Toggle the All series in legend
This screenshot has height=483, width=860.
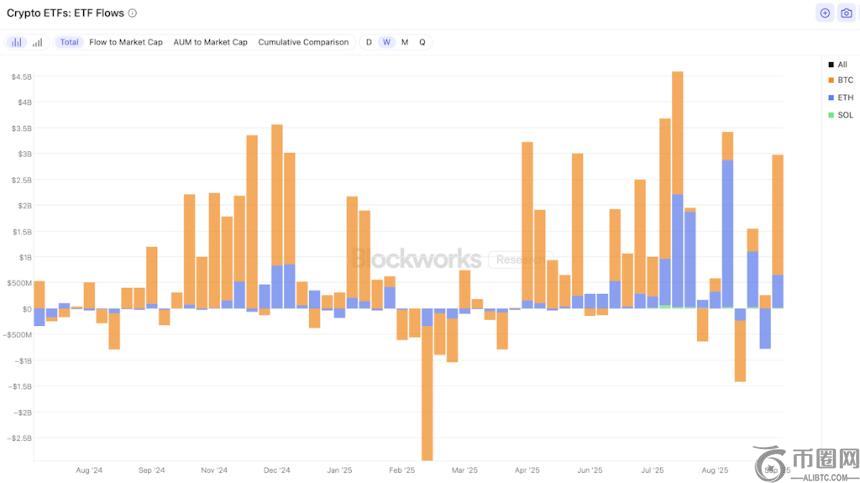coord(841,64)
